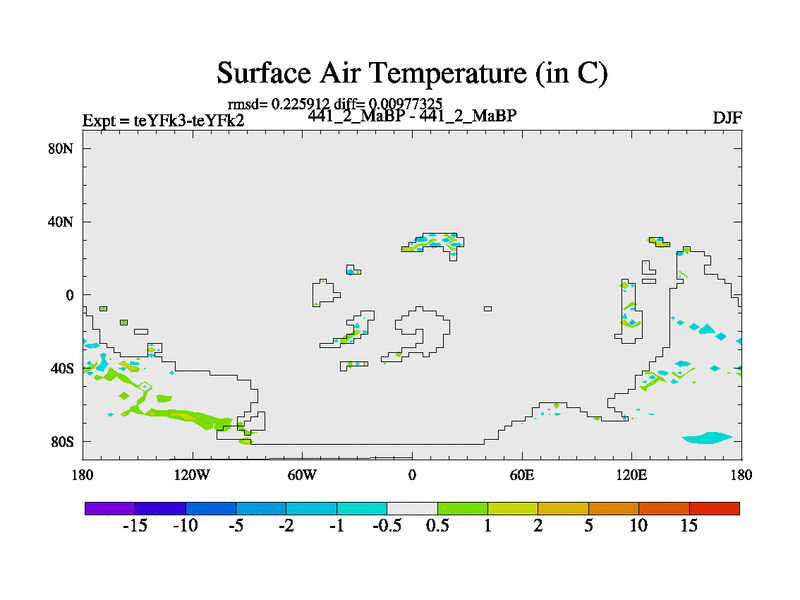Viewport: 800px width, 600px height.
Task: Click the white swatch between -0.5 and 0.5
Action: tap(412, 508)
